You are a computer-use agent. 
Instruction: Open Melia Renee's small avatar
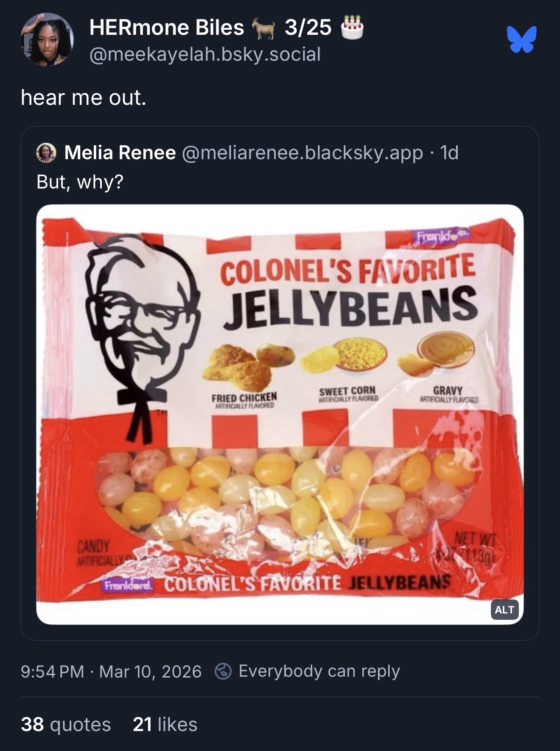(x=47, y=153)
